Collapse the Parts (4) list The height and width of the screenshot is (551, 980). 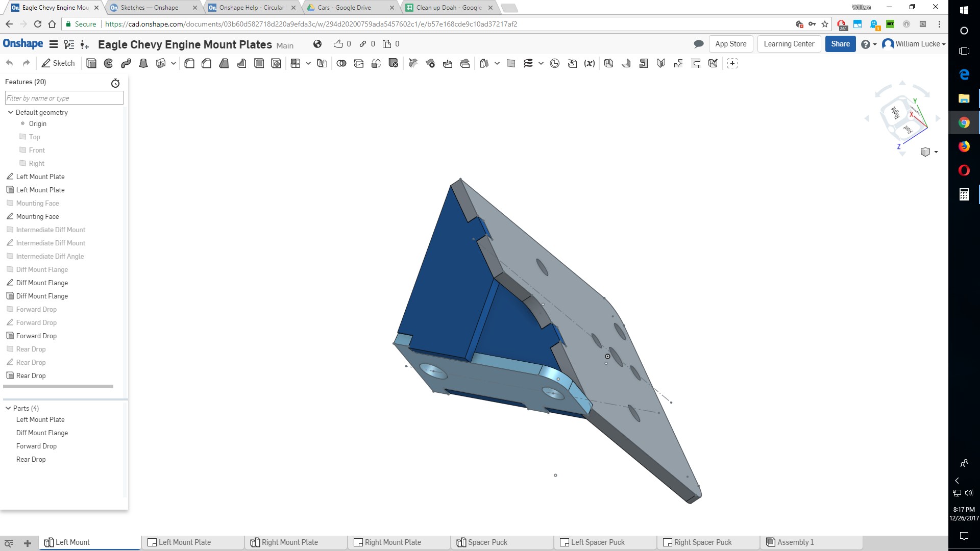[x=8, y=408]
